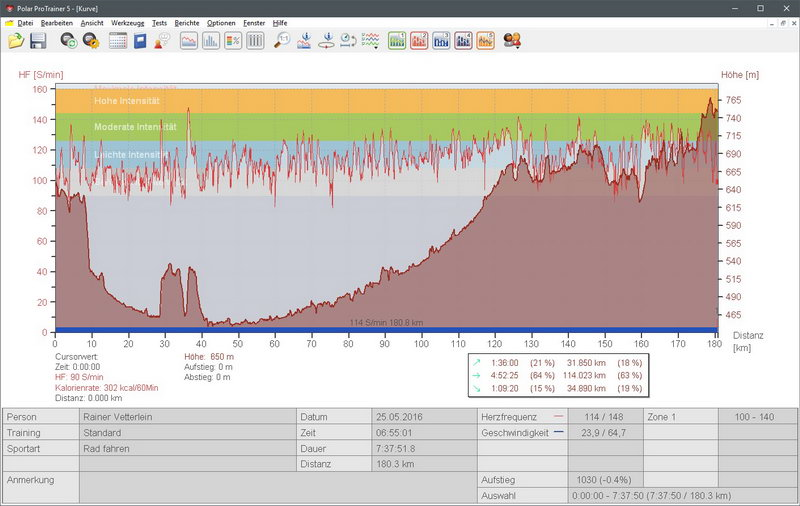Screen dimensions: 800x506
Task: Click the bar chart histogram icon
Action: coord(211,41)
